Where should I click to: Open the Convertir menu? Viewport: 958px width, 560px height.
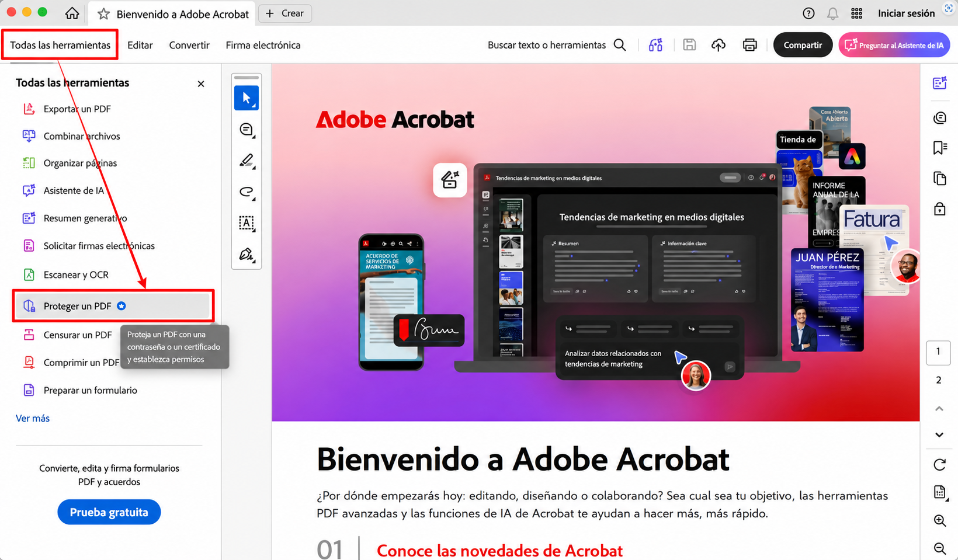tap(189, 45)
